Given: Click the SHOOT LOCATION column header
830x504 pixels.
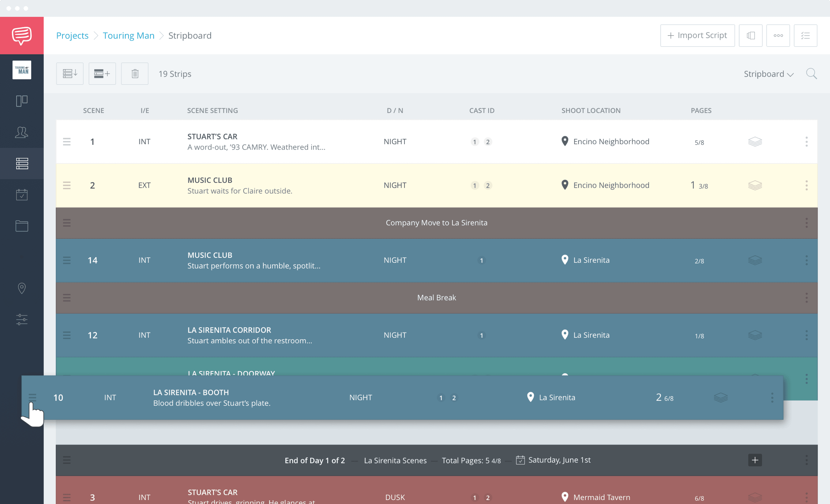Looking at the screenshot, I should tap(591, 111).
